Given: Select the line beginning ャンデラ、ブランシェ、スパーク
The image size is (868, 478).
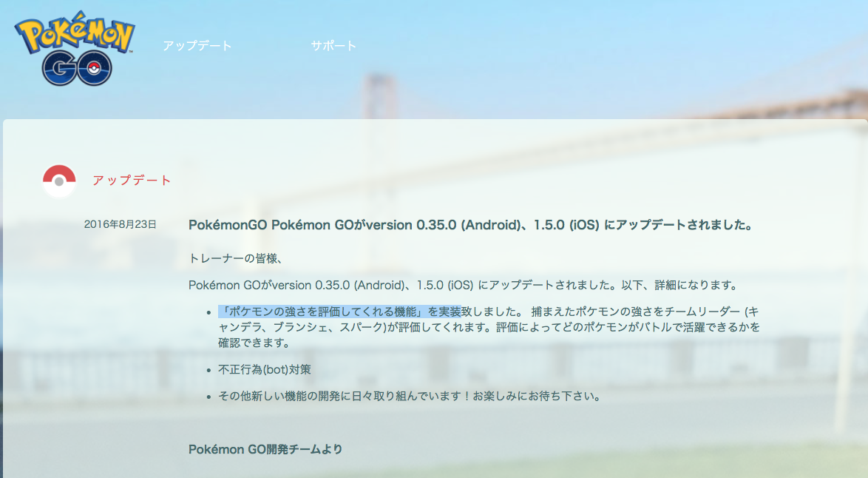Looking at the screenshot, I should (489, 327).
